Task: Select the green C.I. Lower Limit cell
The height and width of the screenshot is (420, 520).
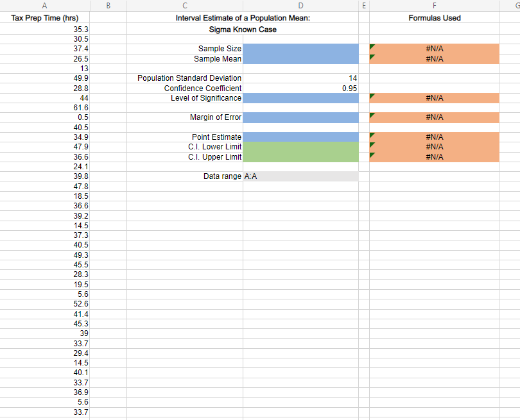Action: 301,147
